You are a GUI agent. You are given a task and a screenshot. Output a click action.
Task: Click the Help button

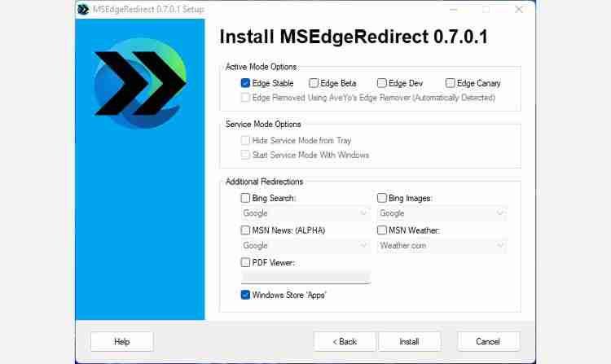click(122, 342)
